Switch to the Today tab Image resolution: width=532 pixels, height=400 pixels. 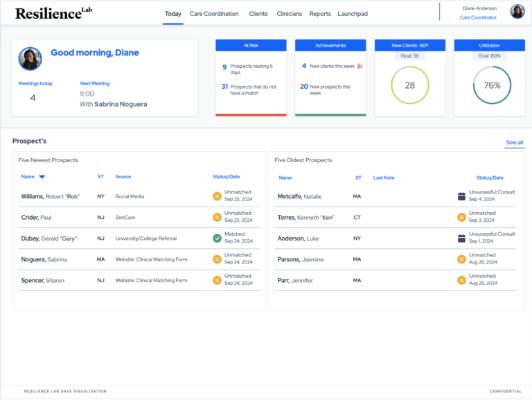(173, 14)
